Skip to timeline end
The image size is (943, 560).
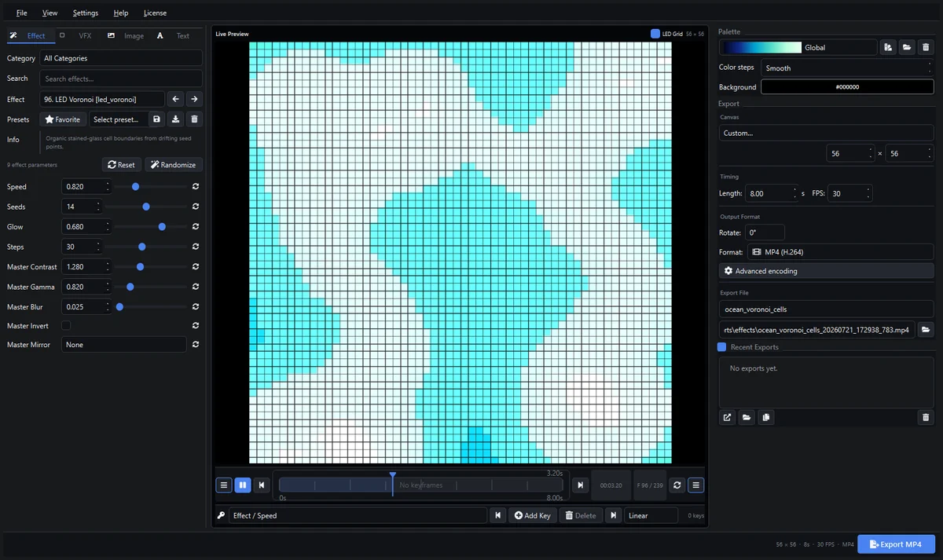click(580, 485)
